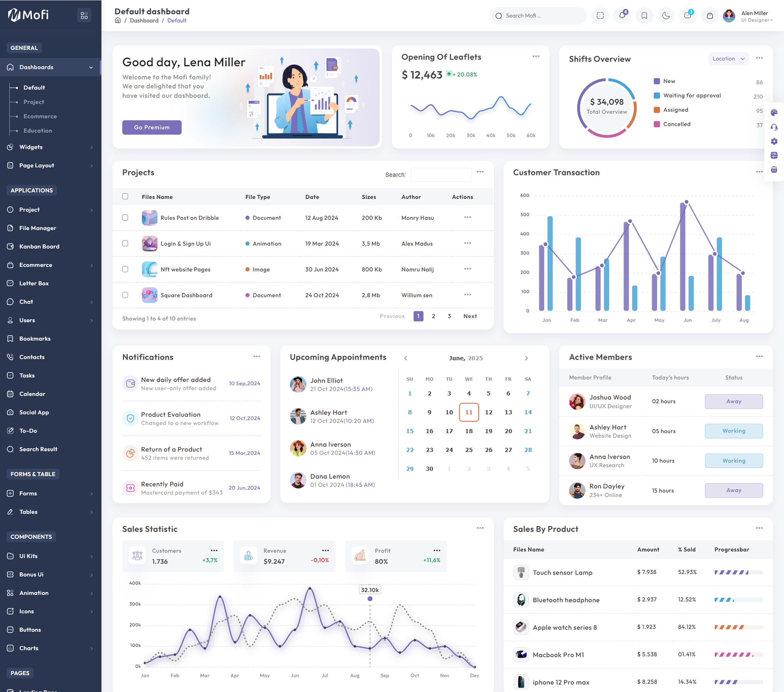
Task: Open the Location dropdown in Shifts Overview
Action: click(x=728, y=59)
